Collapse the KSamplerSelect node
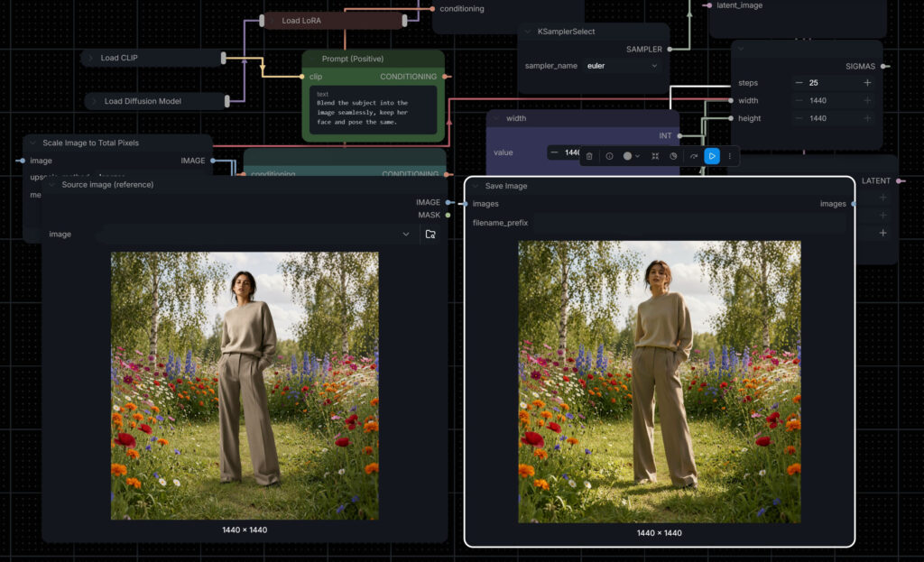Screen dimensions: 924x562 [x=528, y=32]
